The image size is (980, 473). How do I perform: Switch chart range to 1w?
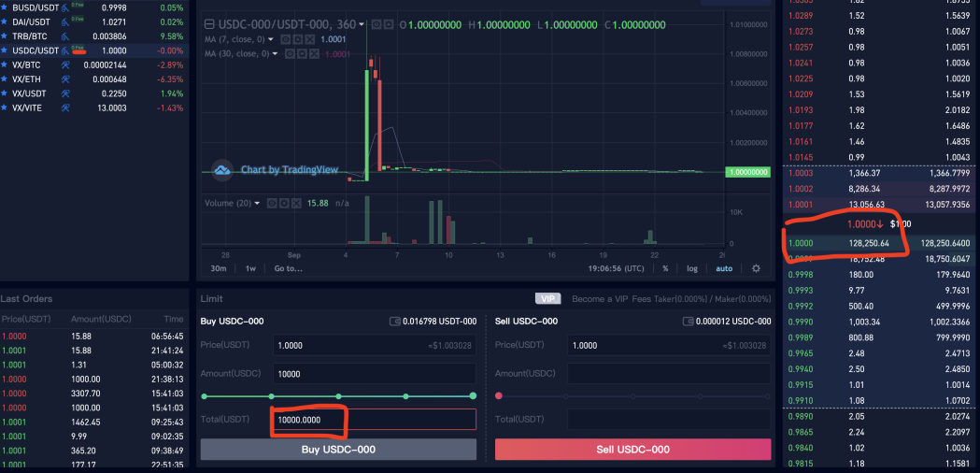pyautogui.click(x=250, y=268)
